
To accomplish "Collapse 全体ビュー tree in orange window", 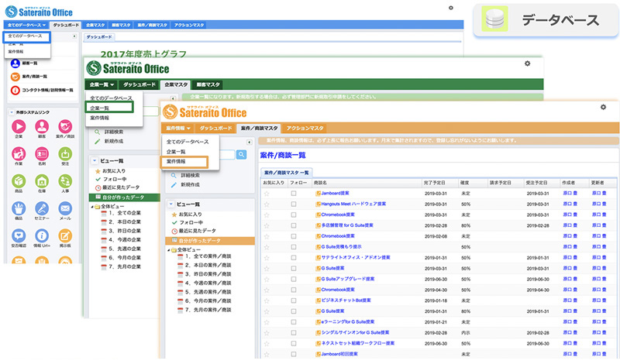I will [x=169, y=250].
